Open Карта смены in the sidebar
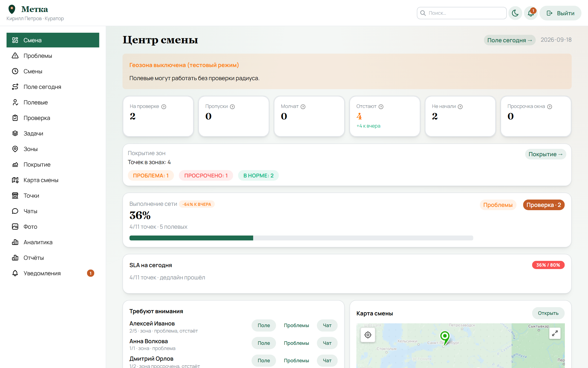 click(x=53, y=180)
